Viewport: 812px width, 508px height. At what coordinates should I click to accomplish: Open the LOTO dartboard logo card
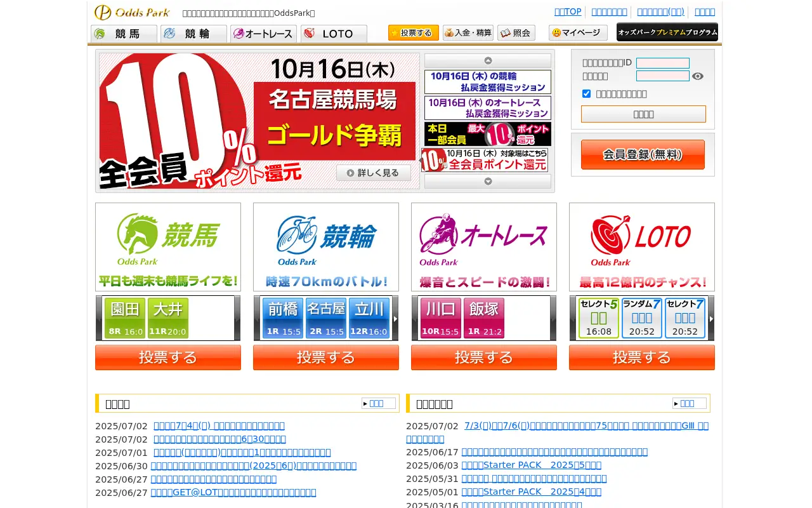tap(642, 247)
